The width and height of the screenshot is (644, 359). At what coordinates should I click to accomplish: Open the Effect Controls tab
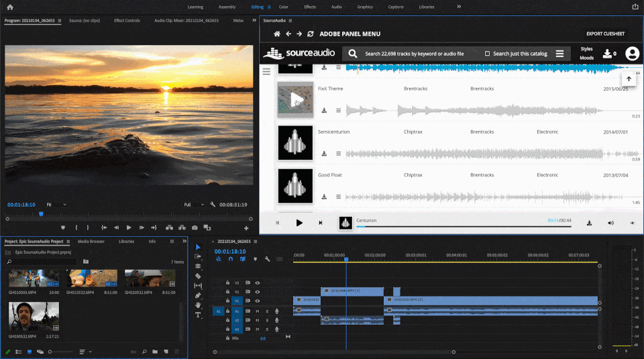pos(127,21)
